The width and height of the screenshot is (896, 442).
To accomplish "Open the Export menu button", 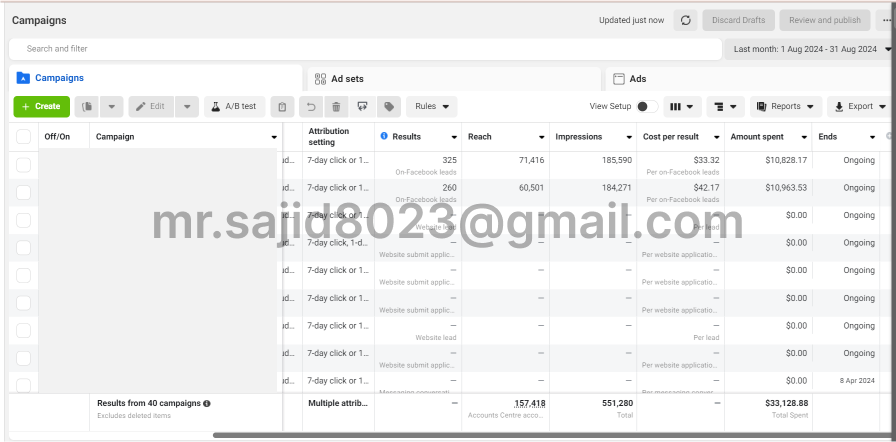I will [x=859, y=106].
